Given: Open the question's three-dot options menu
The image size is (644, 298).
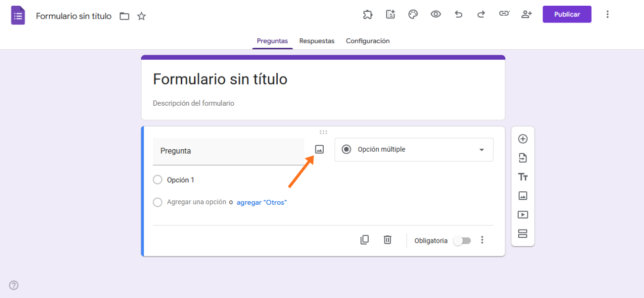Looking at the screenshot, I should [482, 239].
